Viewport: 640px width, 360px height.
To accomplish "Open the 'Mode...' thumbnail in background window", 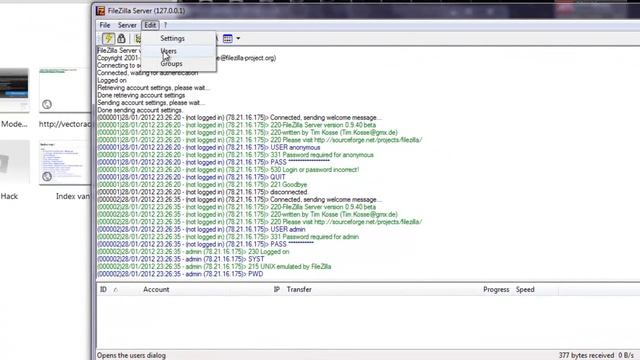I will click(x=14, y=90).
